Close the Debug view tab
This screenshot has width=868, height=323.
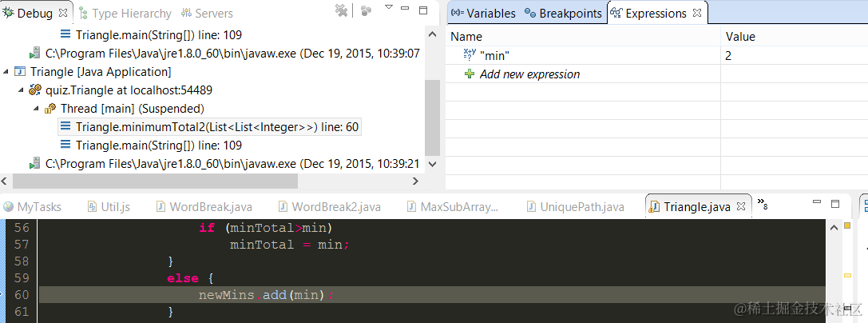[x=62, y=12]
